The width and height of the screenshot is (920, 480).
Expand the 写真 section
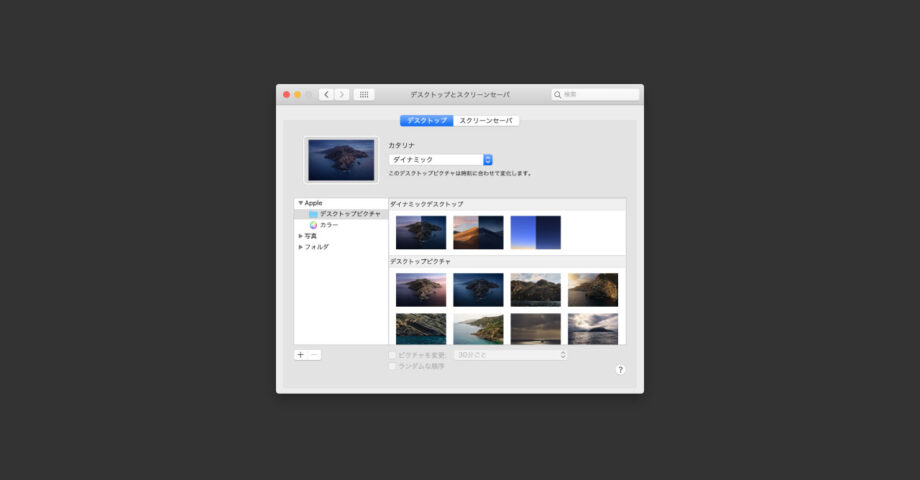(300, 236)
